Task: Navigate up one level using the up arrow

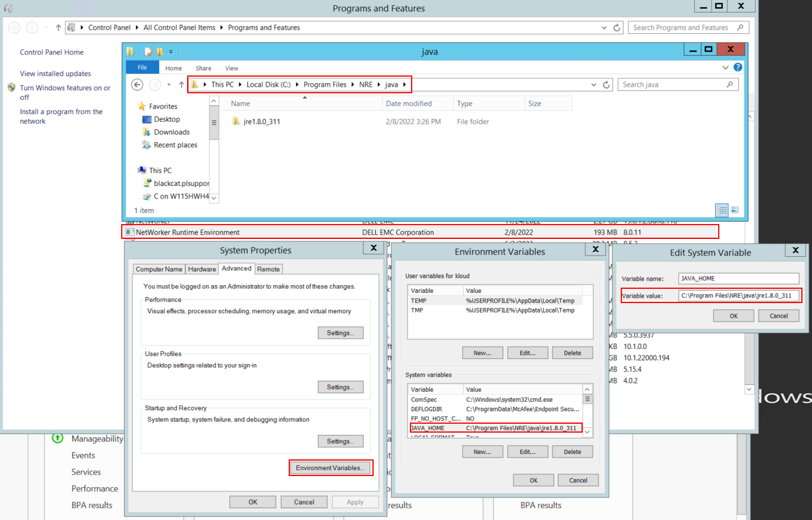Action: point(181,84)
